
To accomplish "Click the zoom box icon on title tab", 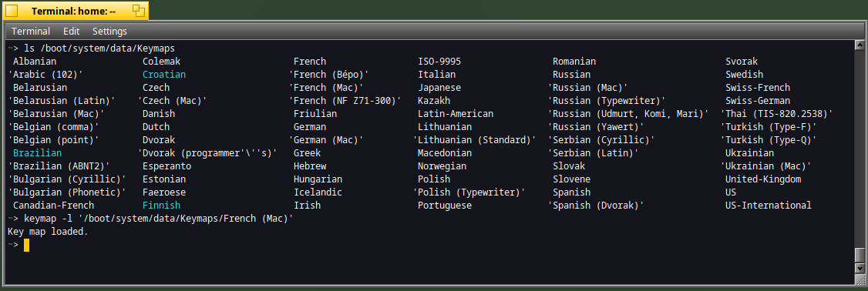I will click(138, 11).
